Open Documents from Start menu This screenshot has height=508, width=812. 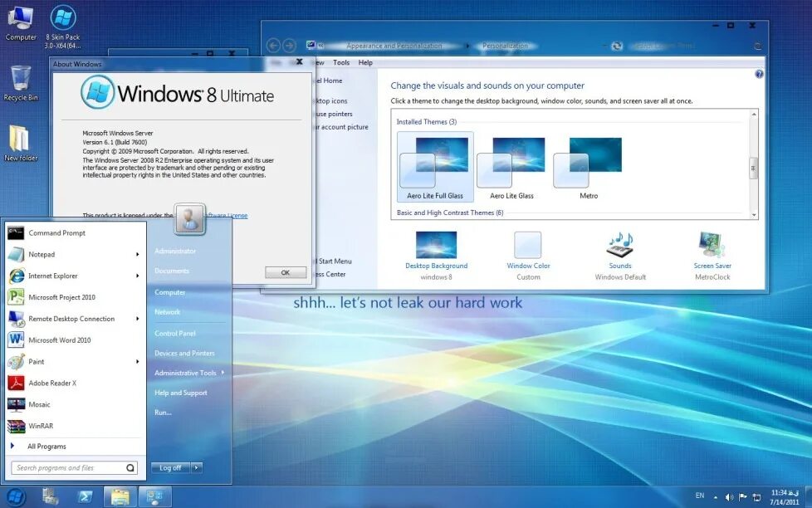click(x=171, y=271)
